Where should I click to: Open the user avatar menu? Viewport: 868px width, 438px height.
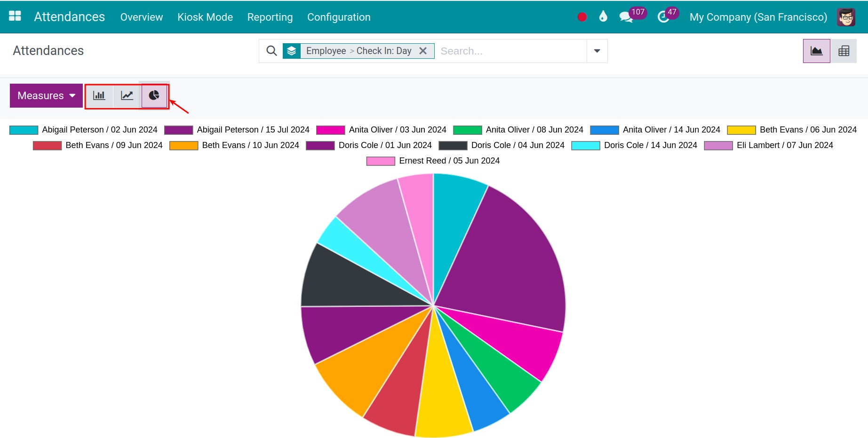click(846, 17)
